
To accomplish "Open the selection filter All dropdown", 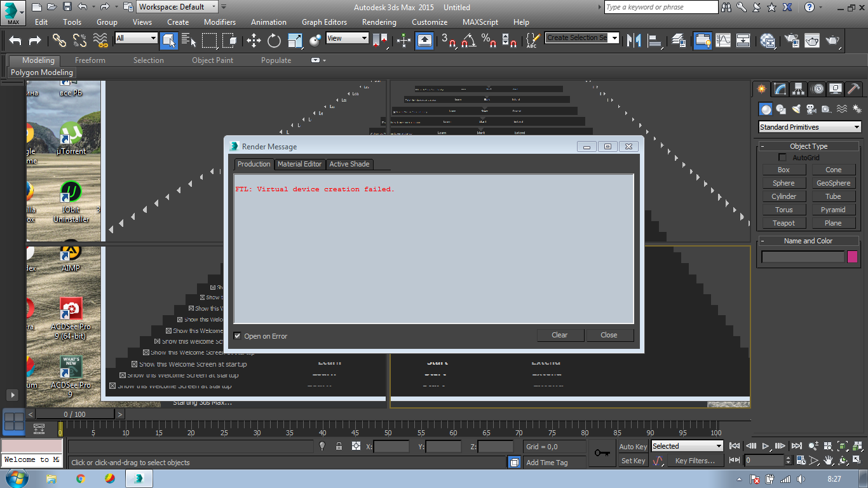I will point(136,38).
